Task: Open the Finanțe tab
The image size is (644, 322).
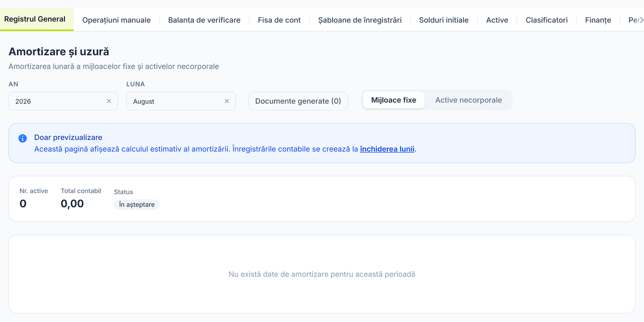Action: coord(598,20)
